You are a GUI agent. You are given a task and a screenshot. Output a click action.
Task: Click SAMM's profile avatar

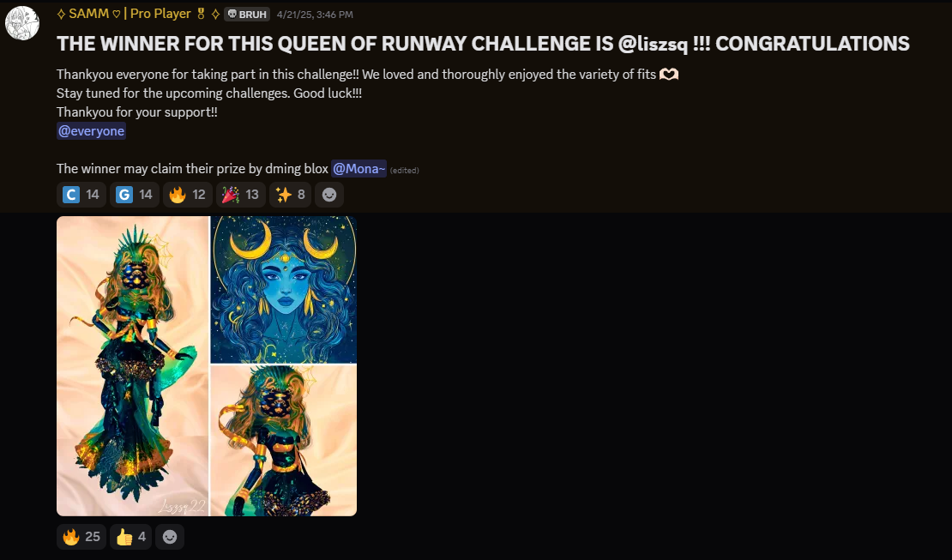(x=22, y=23)
